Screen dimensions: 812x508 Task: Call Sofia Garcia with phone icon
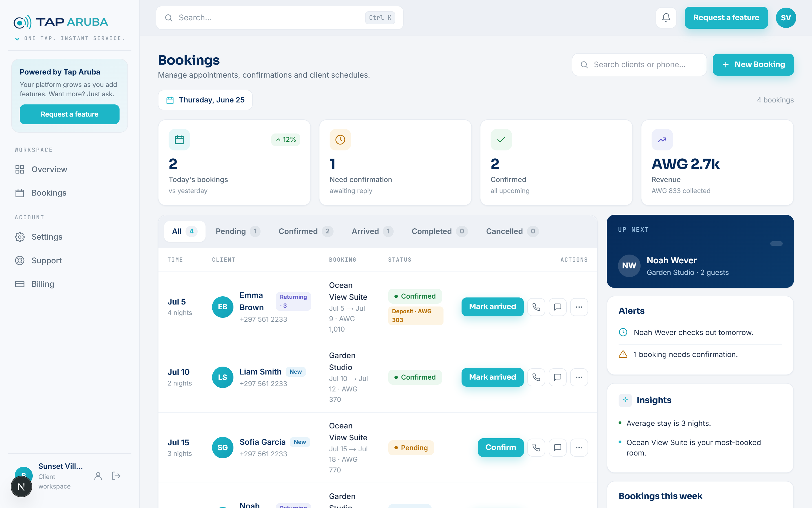point(536,448)
